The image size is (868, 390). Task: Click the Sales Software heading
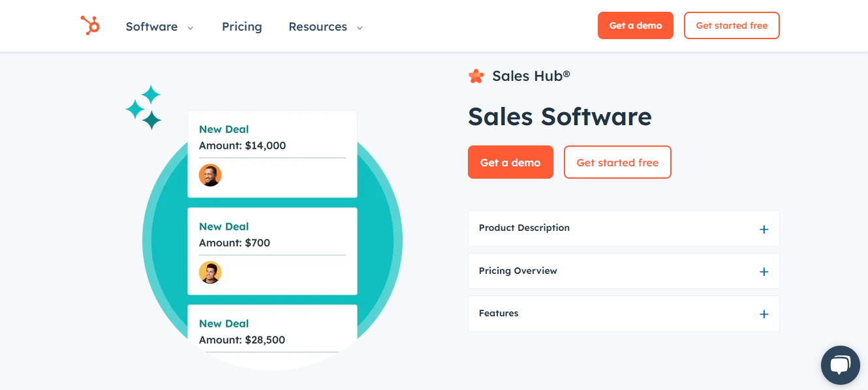pyautogui.click(x=560, y=117)
